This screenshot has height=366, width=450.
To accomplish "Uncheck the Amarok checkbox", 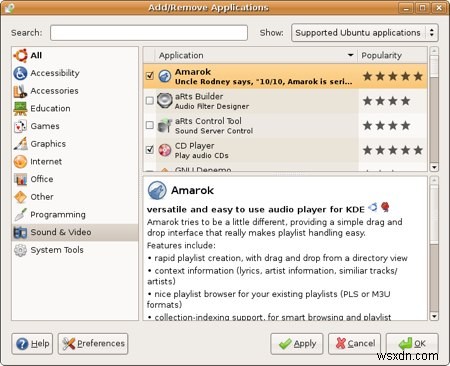I will [150, 76].
